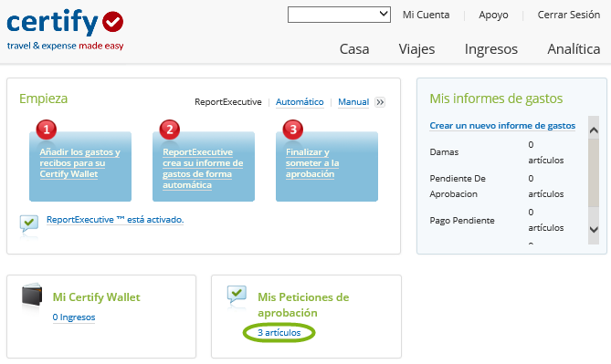Click Cerrar Sesión to log out

tap(568, 15)
